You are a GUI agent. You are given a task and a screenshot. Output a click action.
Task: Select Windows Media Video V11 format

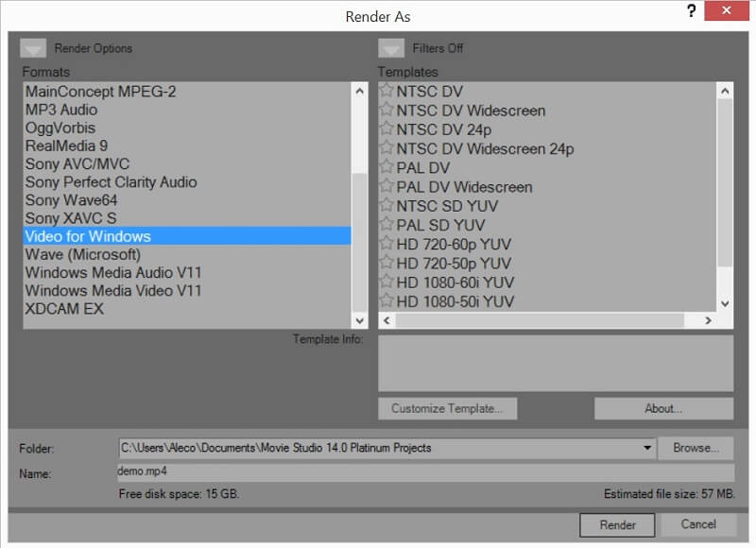pyautogui.click(x=187, y=291)
